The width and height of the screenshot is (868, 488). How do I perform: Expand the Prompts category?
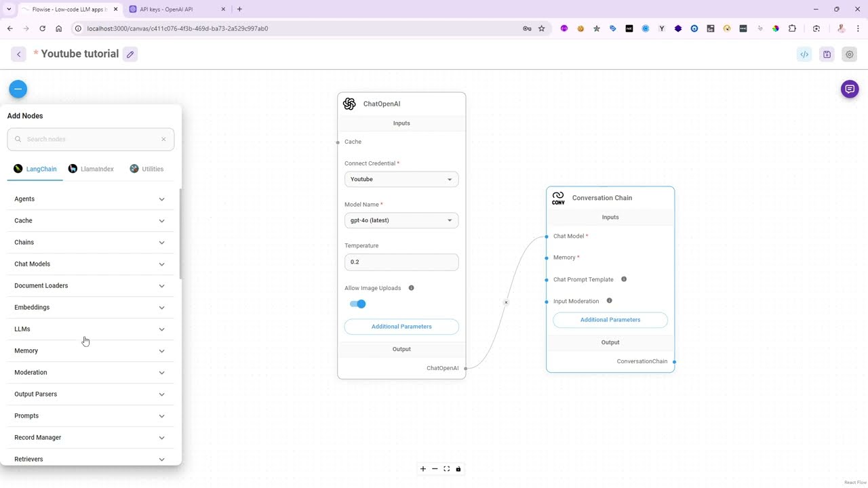[x=90, y=416]
